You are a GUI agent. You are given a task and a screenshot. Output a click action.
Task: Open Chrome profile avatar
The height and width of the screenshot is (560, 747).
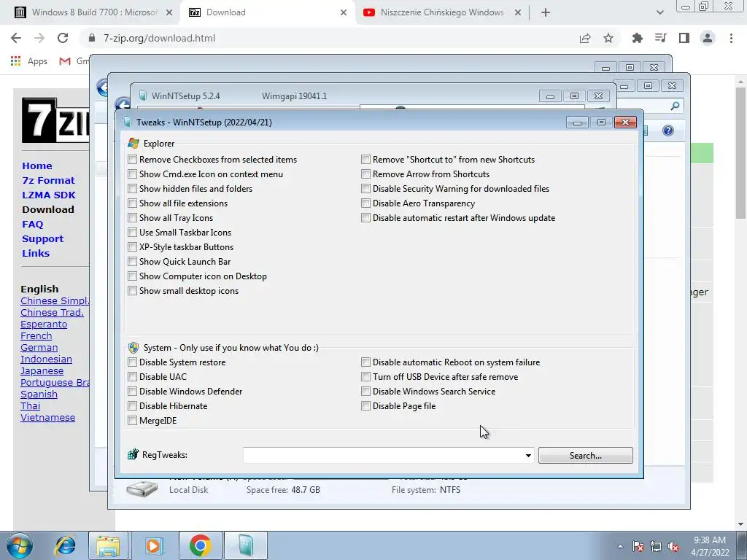pyautogui.click(x=708, y=38)
